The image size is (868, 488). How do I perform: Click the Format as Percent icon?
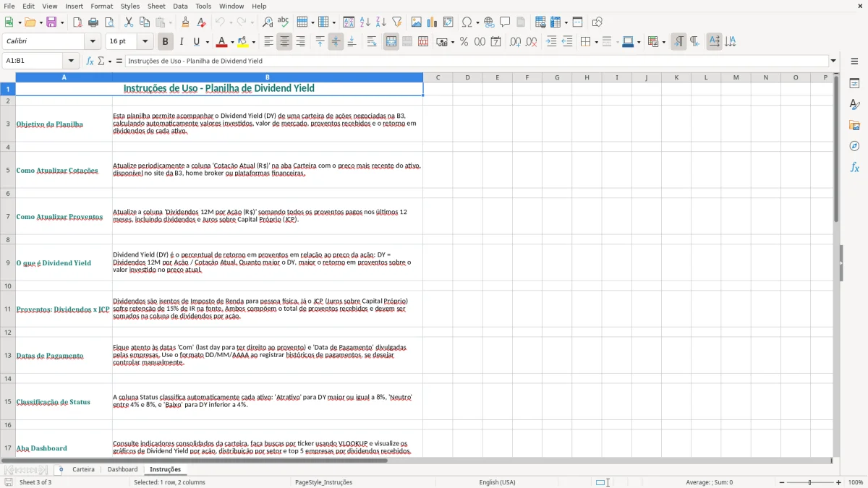(464, 42)
